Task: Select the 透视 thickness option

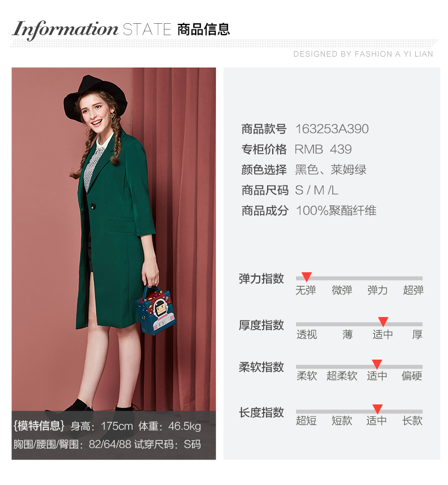Action: click(x=307, y=334)
